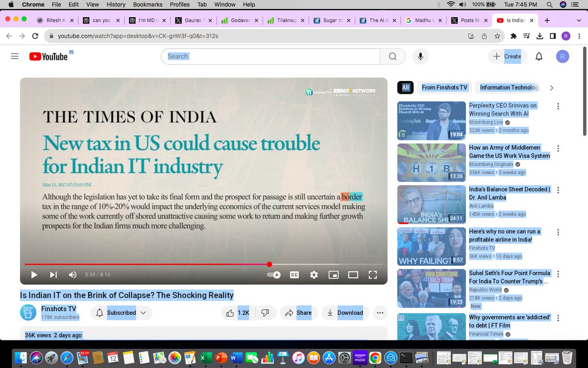Start voice search with microphone
The height and width of the screenshot is (368, 588).
pyautogui.click(x=420, y=56)
